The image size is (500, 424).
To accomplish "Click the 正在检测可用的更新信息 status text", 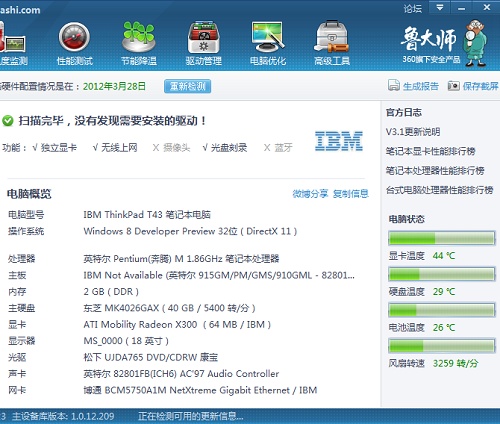I will (191, 416).
